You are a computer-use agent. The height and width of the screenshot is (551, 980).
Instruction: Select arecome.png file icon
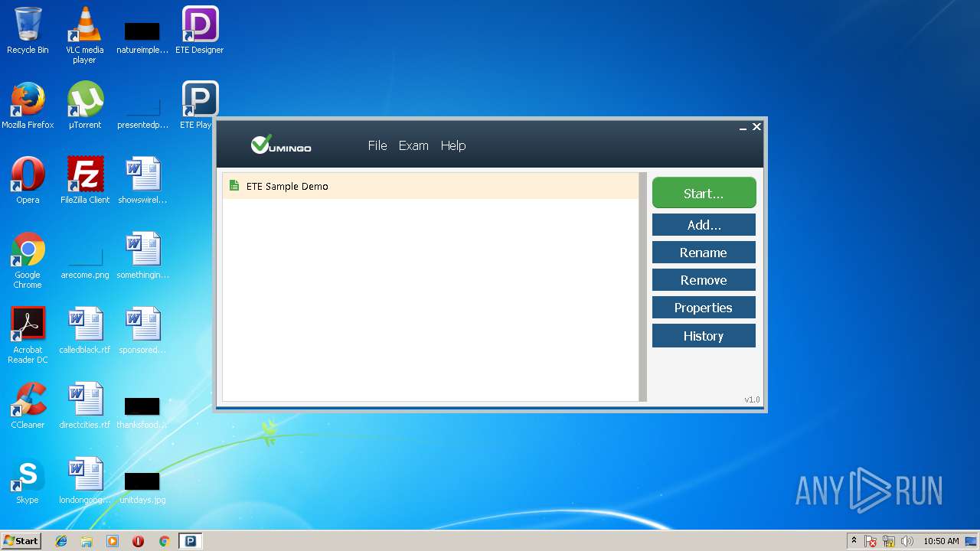[85, 262]
